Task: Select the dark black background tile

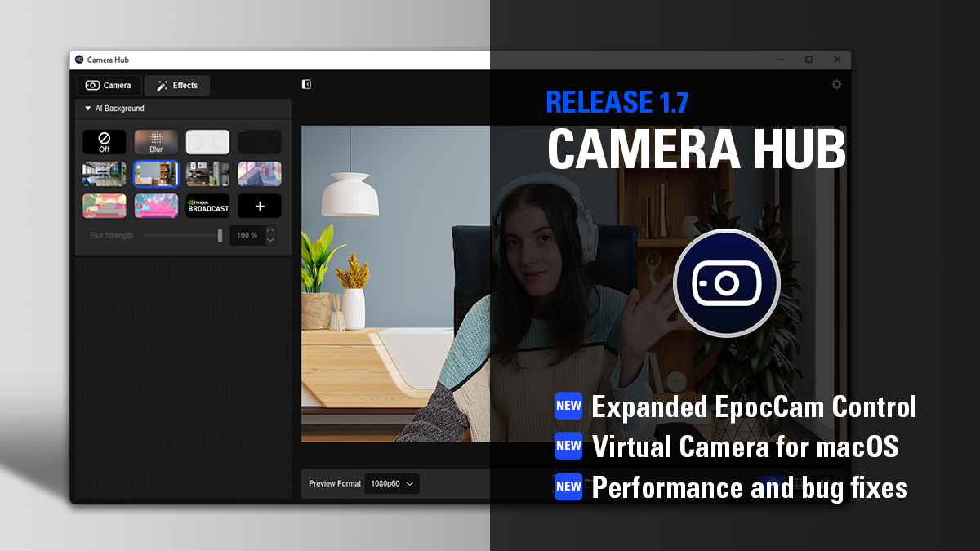Action: (x=260, y=142)
